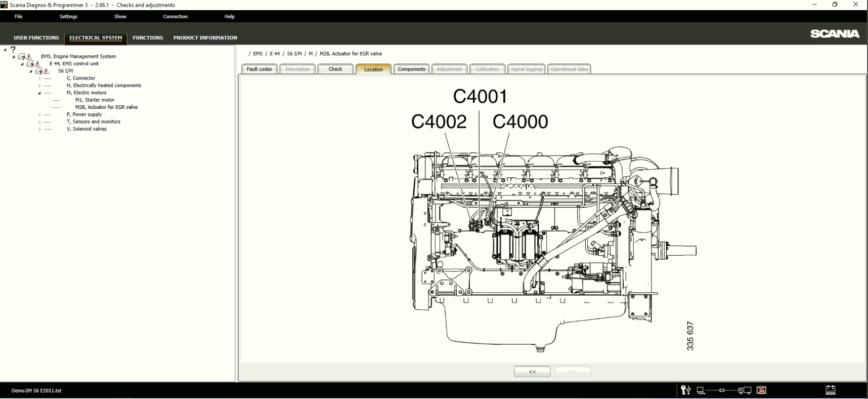Click the previous page << button

coord(532,371)
